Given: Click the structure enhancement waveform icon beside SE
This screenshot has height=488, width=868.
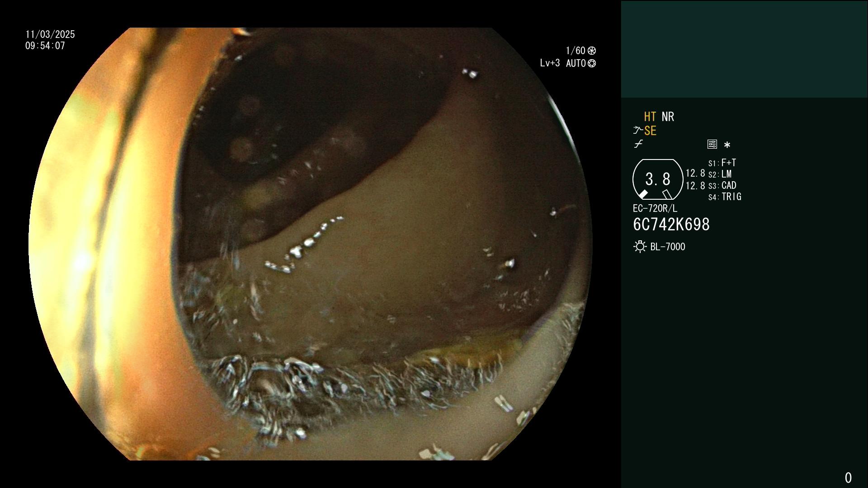Looking at the screenshot, I should [638, 131].
